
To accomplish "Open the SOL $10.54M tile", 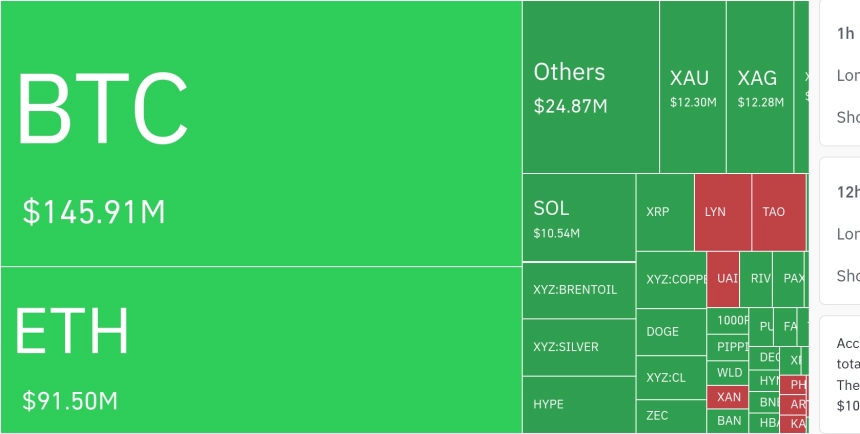I will (x=578, y=217).
